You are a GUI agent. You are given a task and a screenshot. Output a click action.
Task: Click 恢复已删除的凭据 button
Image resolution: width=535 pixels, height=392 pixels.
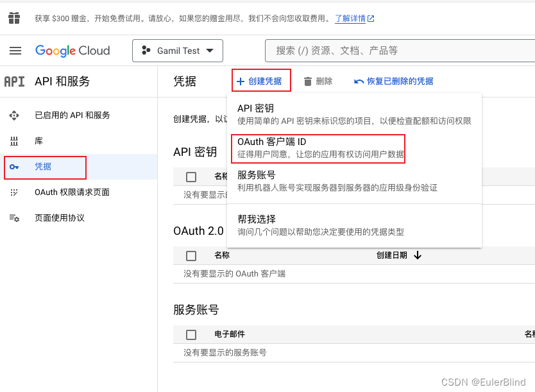(393, 81)
